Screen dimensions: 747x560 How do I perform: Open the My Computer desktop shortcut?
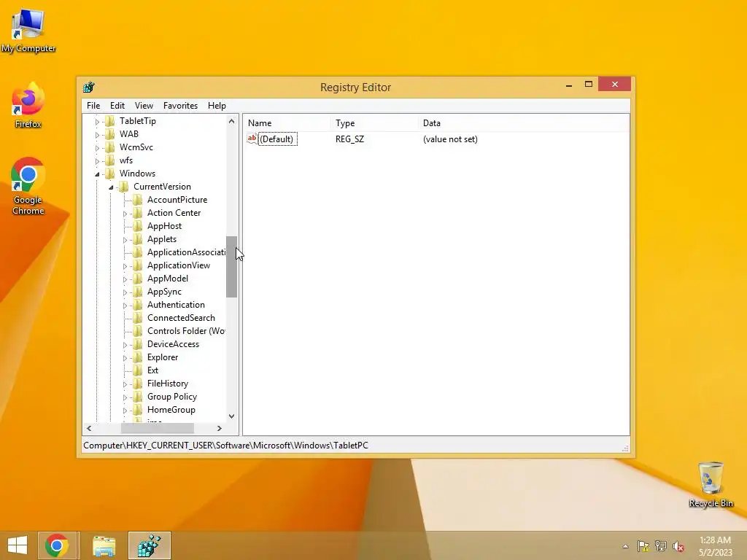[28, 29]
